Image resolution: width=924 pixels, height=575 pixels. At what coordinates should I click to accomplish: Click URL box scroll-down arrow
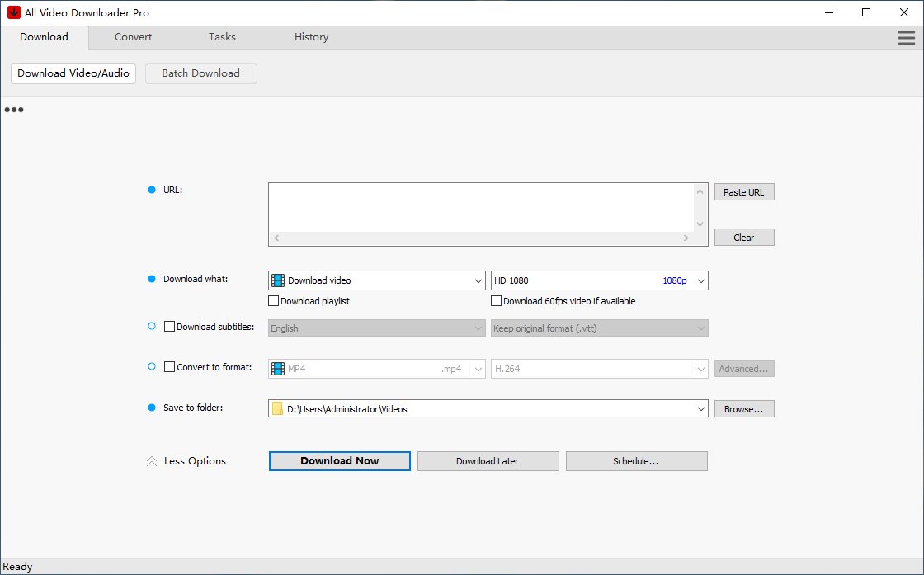click(700, 224)
